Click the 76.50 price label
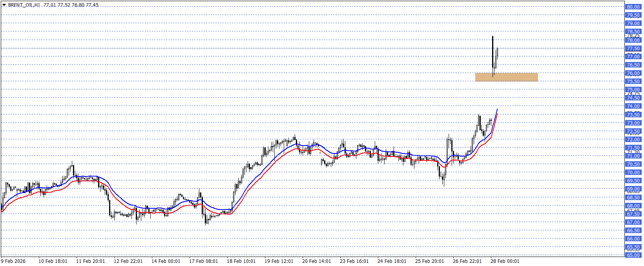Image resolution: width=644 pixels, height=266 pixels. click(x=633, y=65)
